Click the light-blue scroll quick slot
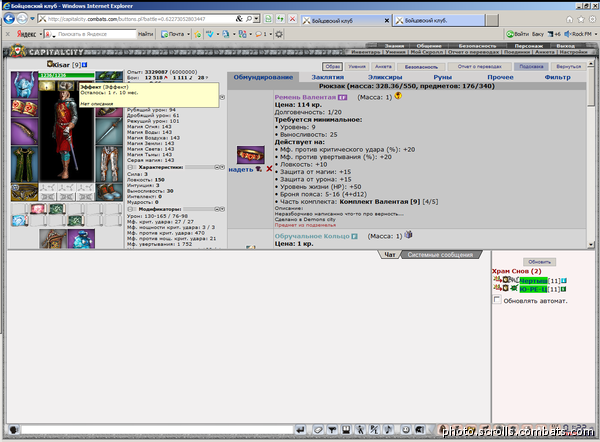 point(19,220)
